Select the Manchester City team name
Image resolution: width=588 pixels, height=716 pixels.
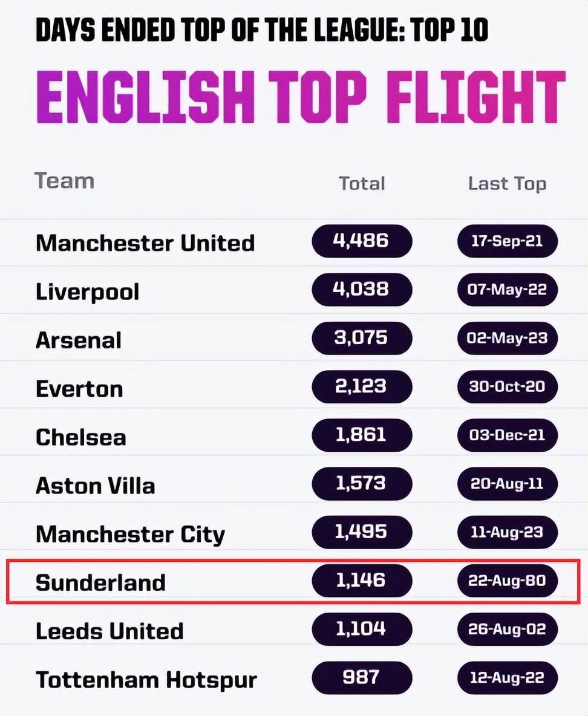click(131, 534)
